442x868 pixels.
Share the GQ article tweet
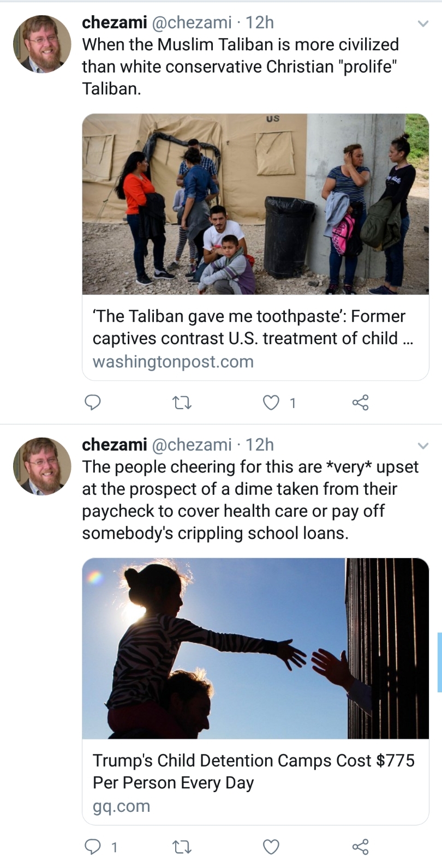(x=360, y=847)
